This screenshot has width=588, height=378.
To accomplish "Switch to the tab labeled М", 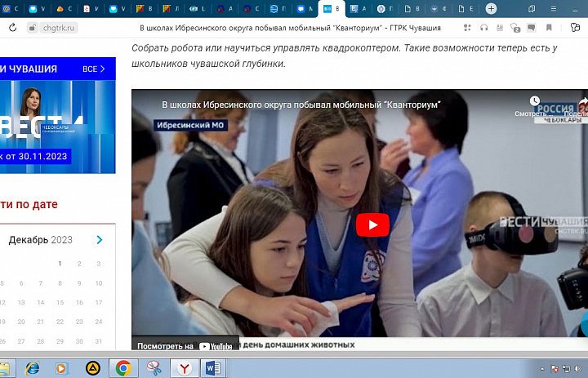I will pos(305,9).
